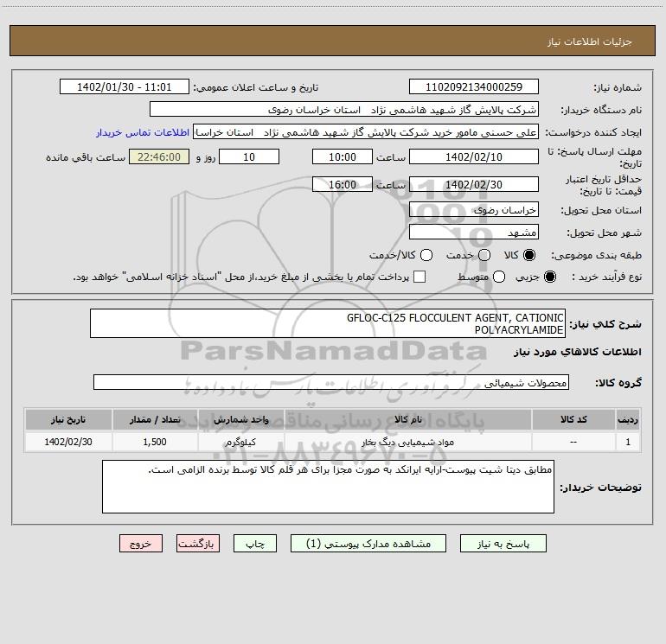This screenshot has height=644, width=666.
Task: Select the جزیی purchase type radio
Action: [x=550, y=277]
